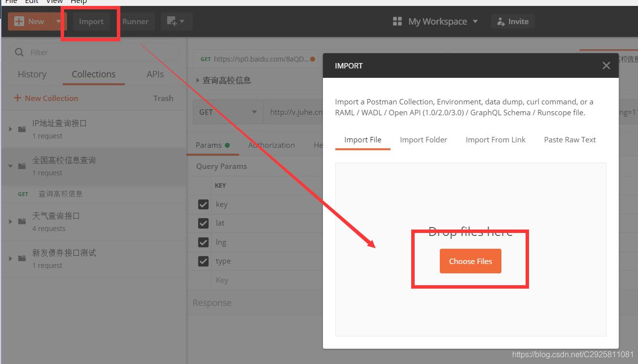638x364 pixels.
Task: Expand the 查询高校信息 request title triangle
Action: point(198,80)
